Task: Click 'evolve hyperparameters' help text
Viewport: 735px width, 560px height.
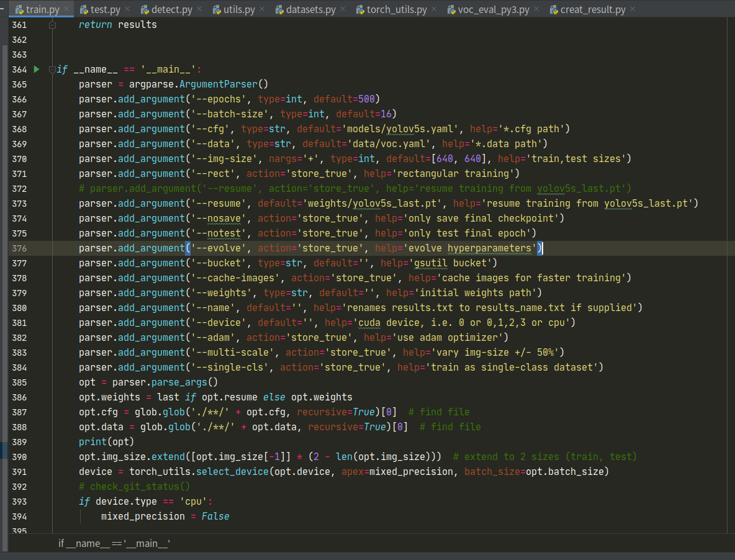Action: (470, 248)
